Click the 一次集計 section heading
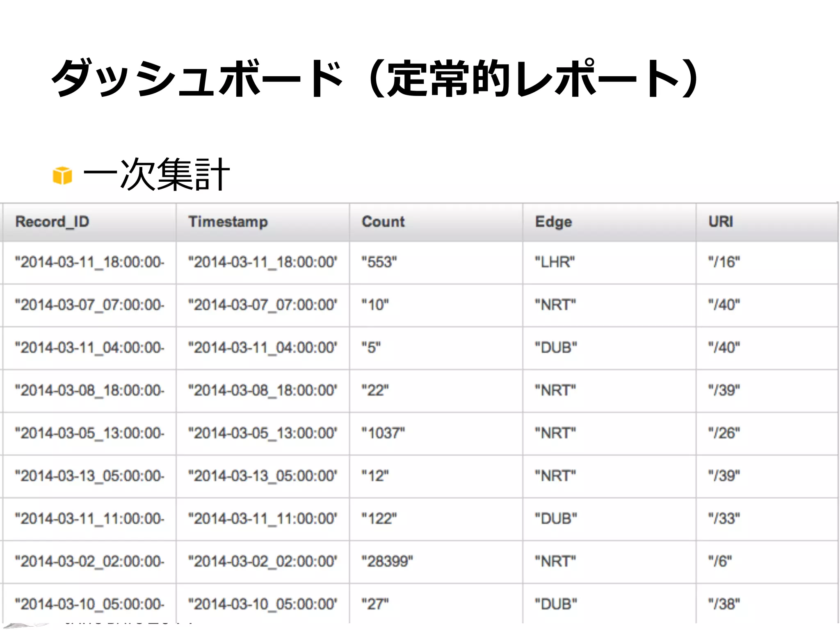Screen dimensions: 840x630 pos(157,174)
